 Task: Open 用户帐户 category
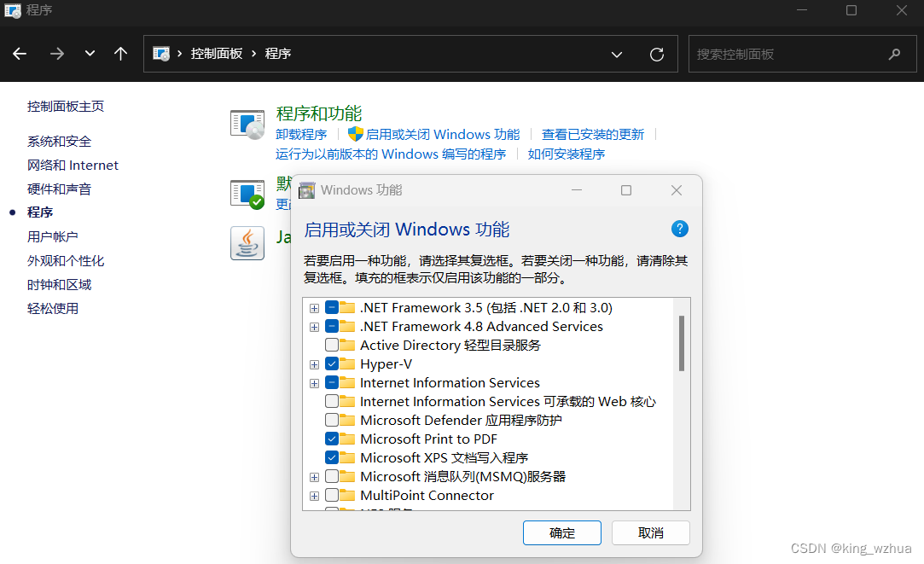tap(52, 237)
